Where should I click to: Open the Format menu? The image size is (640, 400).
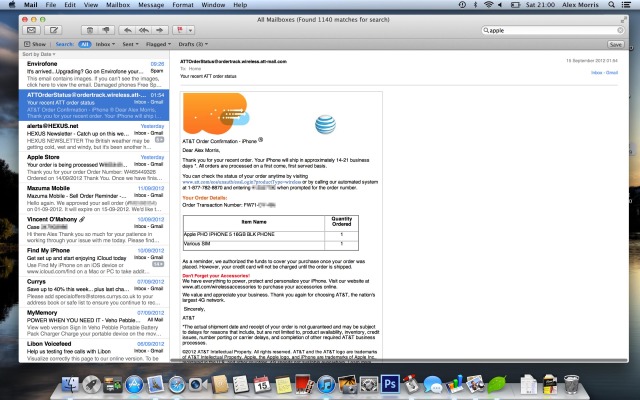[x=183, y=5]
